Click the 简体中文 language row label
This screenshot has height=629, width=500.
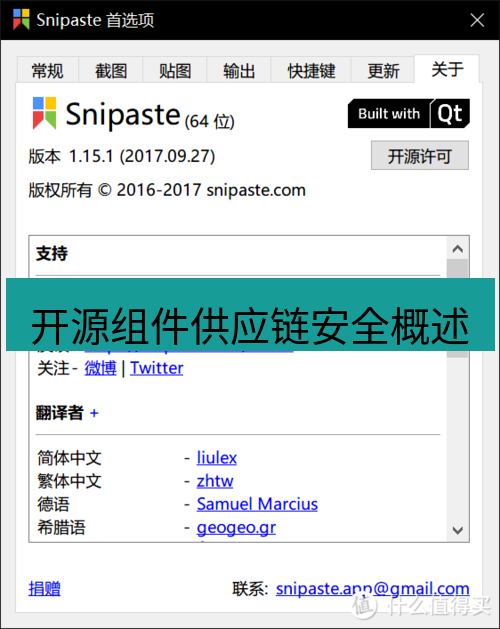click(x=69, y=458)
